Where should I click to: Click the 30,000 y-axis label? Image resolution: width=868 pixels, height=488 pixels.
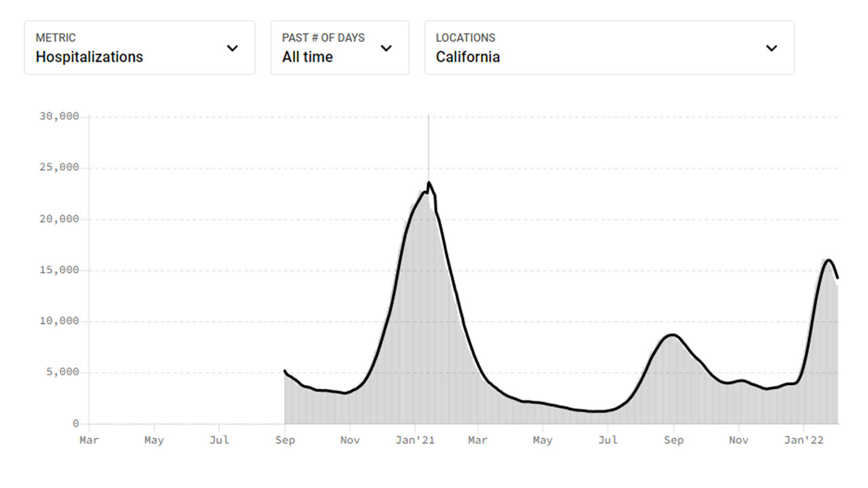click(60, 117)
